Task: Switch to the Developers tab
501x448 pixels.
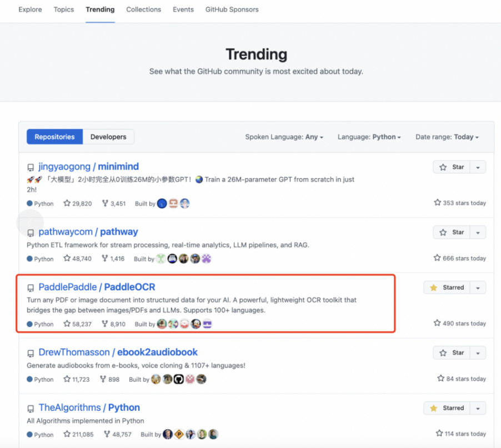Action: [x=108, y=137]
